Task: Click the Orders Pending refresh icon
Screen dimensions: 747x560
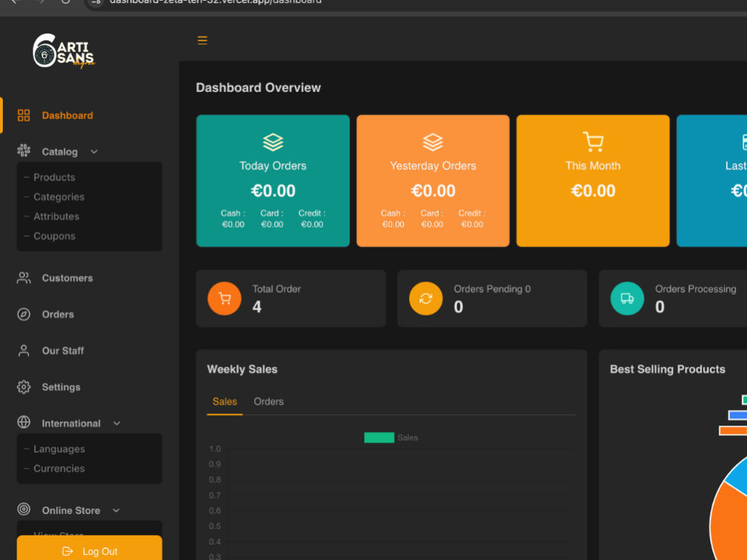Action: coord(426,299)
